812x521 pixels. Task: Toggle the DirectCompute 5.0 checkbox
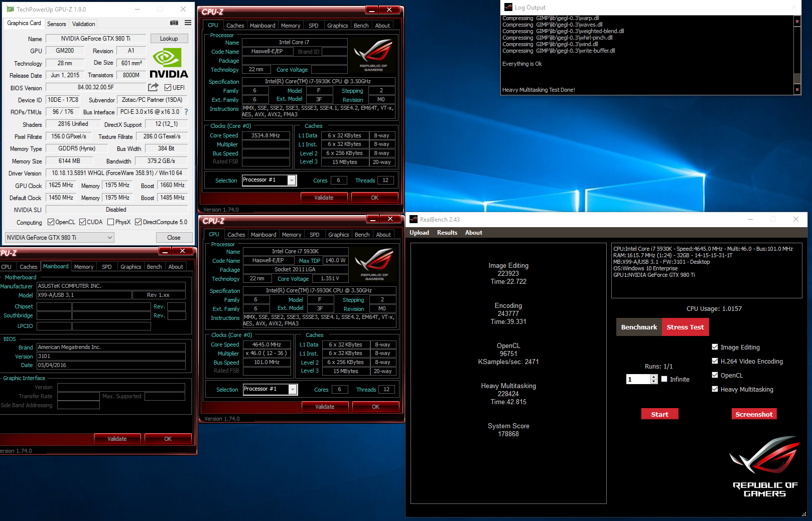(138, 222)
